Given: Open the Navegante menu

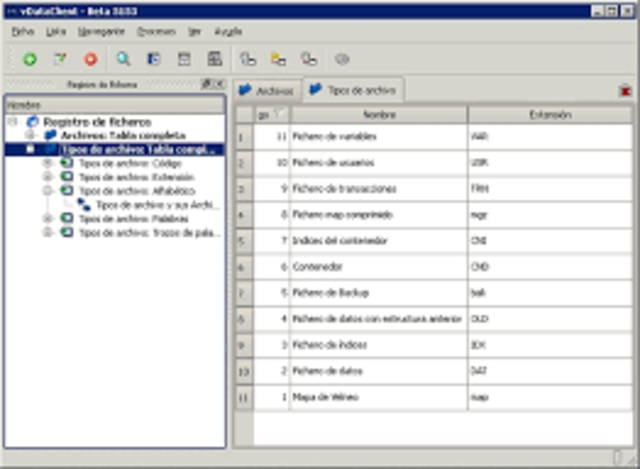Looking at the screenshot, I should pyautogui.click(x=101, y=31).
